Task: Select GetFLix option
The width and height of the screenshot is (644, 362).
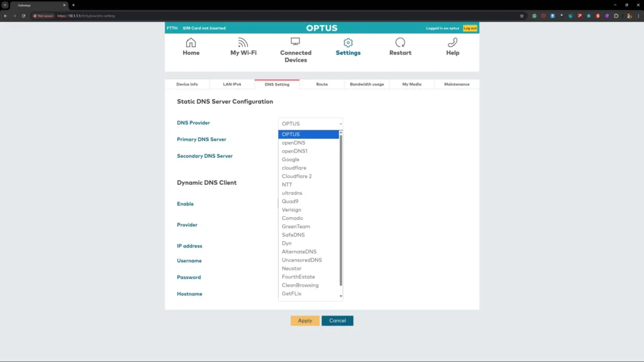Action: pos(308,293)
